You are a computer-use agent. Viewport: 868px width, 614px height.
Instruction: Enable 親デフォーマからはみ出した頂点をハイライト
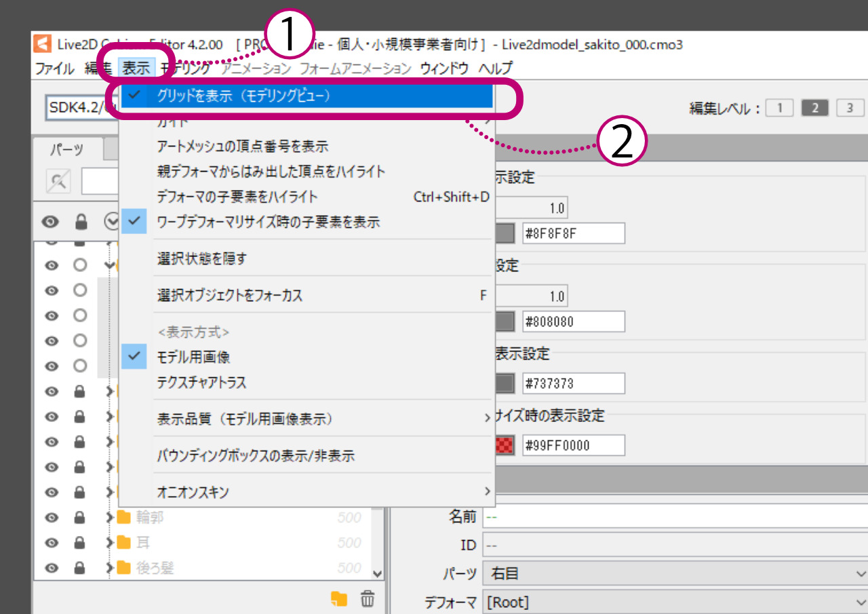[307, 172]
